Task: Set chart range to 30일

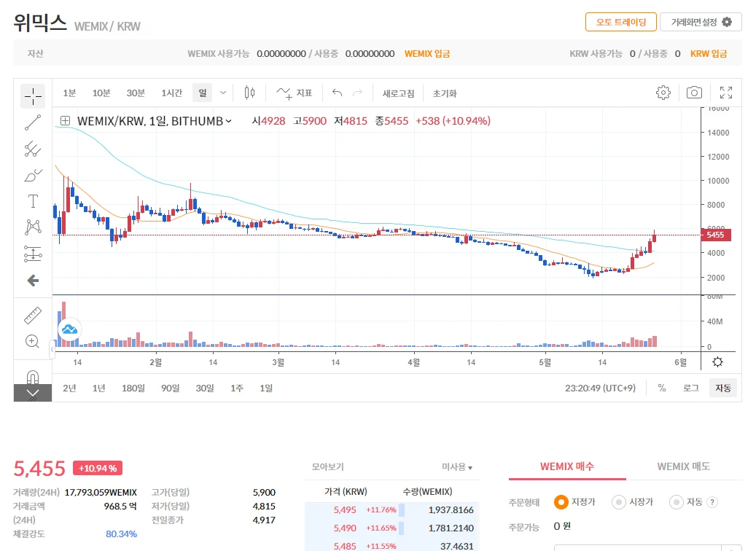Action: tap(204, 388)
